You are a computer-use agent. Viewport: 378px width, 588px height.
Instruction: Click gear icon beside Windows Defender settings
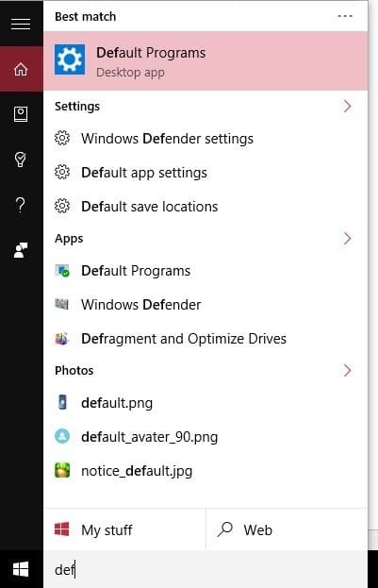click(x=62, y=138)
